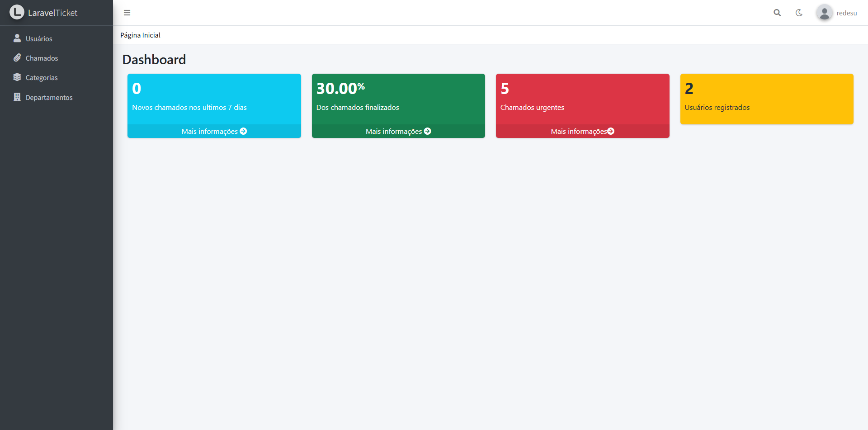Click the Departamentos building icon in sidebar

(17, 97)
